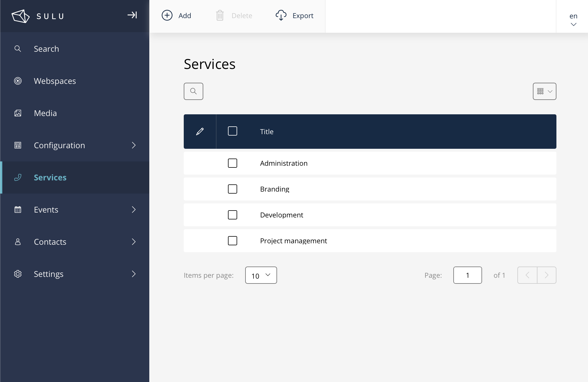
Task: Open the column options dropdown
Action: pos(544,91)
